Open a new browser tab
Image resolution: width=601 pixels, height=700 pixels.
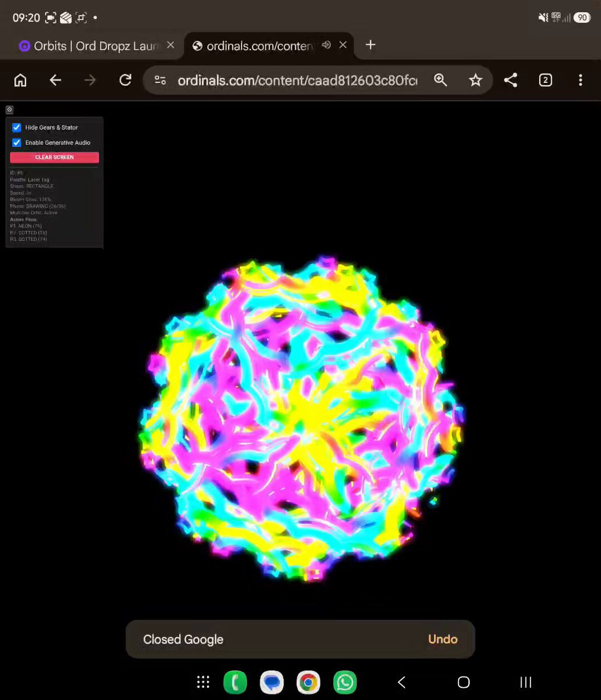tap(371, 45)
